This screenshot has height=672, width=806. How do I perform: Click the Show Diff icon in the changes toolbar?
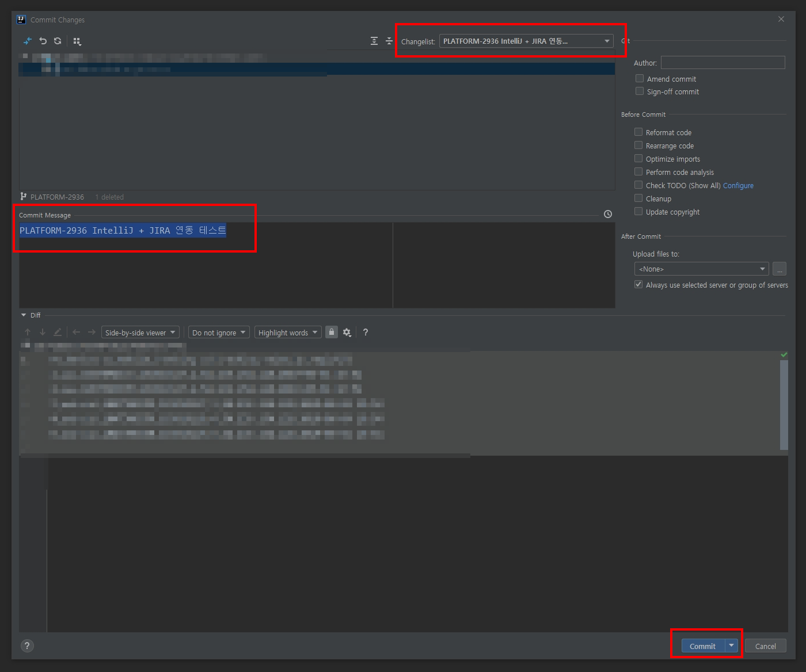click(28, 41)
